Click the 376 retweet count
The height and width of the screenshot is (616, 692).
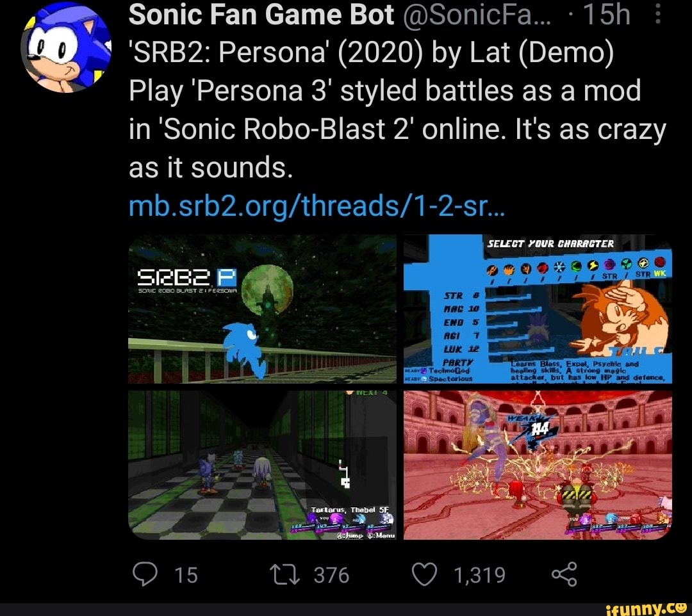click(331, 575)
